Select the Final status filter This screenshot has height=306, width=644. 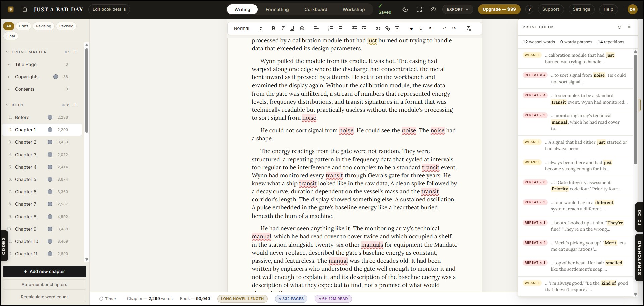click(11, 36)
